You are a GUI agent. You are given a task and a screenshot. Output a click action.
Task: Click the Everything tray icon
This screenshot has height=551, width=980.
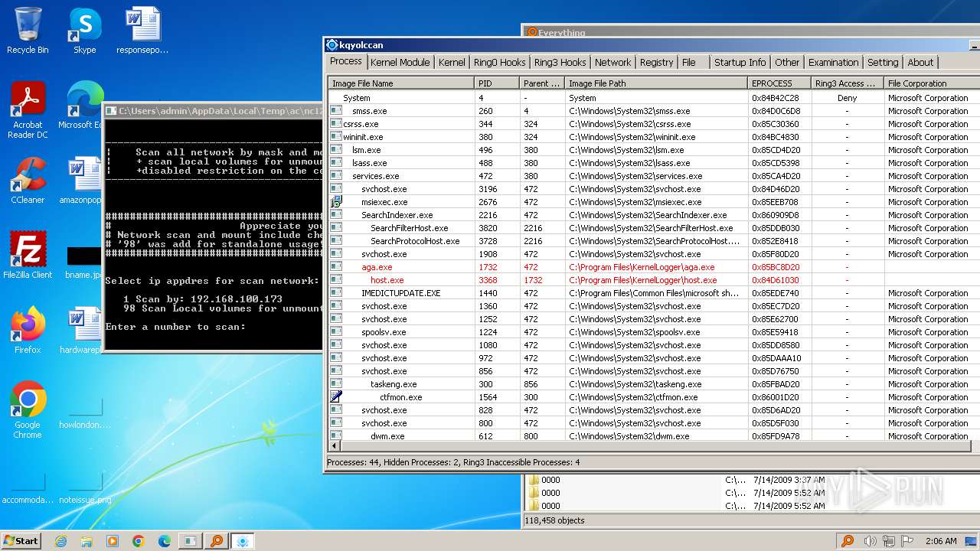[x=848, y=541]
